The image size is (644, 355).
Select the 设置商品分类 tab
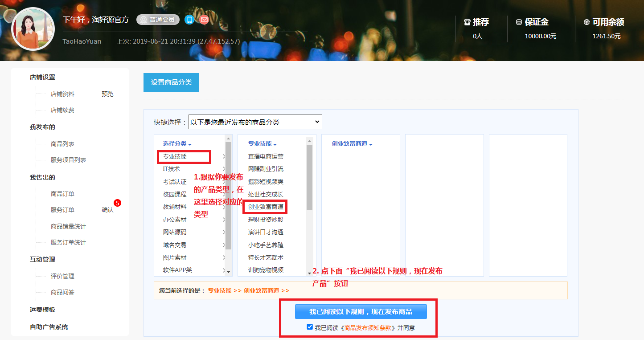[171, 82]
